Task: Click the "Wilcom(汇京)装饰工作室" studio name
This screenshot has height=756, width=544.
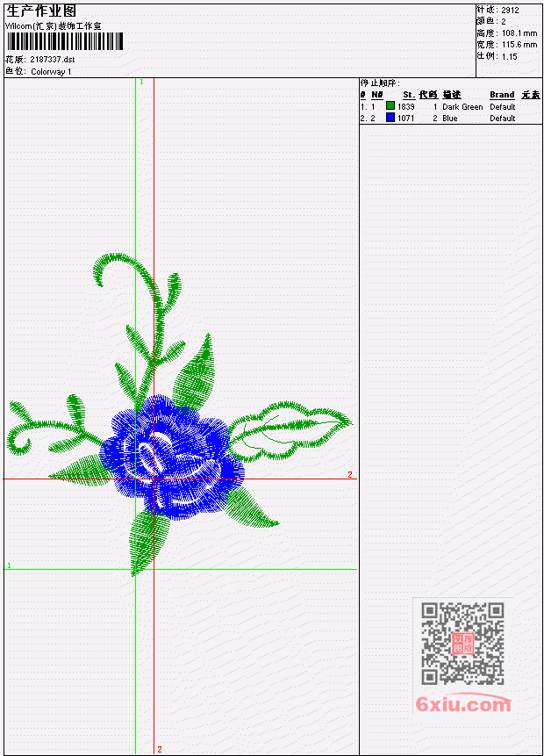Action: [54, 26]
